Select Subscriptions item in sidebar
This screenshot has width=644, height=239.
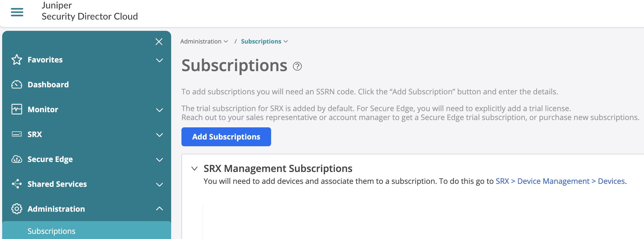[87, 231]
